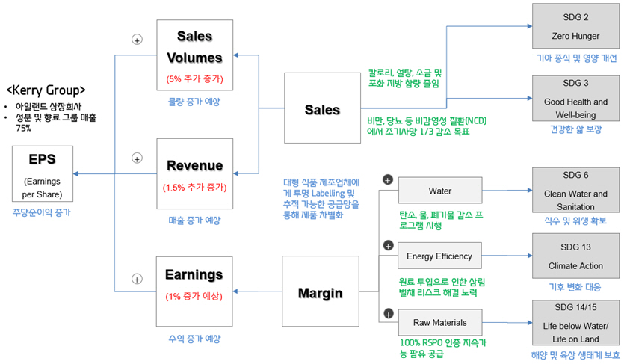Click the plus icon beside Earnings box

point(137,278)
